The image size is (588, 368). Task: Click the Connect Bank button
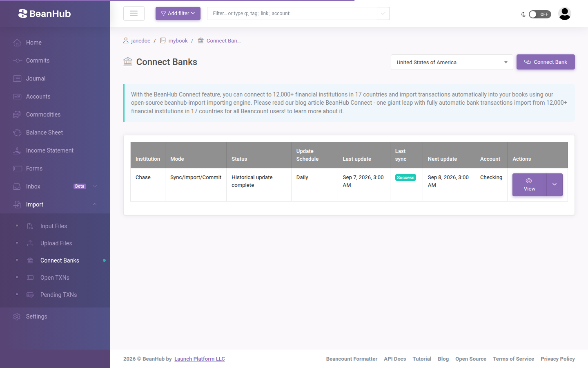[x=546, y=62]
